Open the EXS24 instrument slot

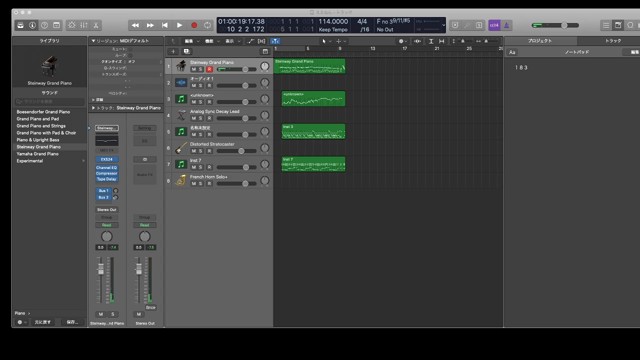pyautogui.click(x=107, y=159)
